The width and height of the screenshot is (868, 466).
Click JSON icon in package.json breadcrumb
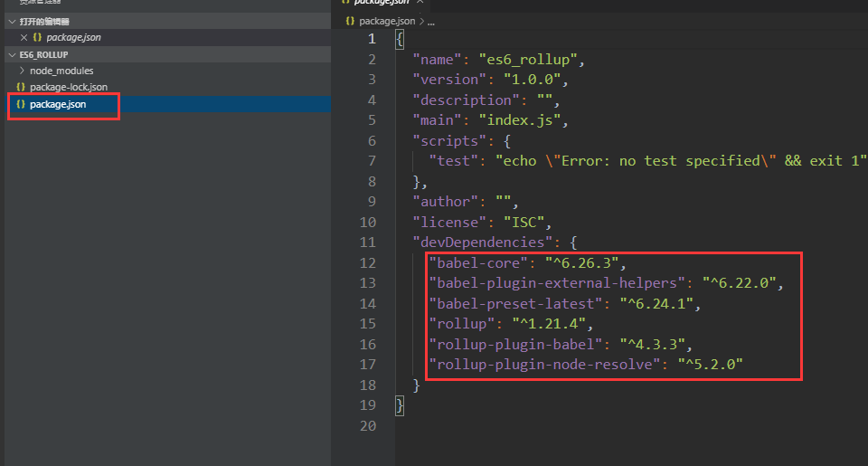coord(350,21)
